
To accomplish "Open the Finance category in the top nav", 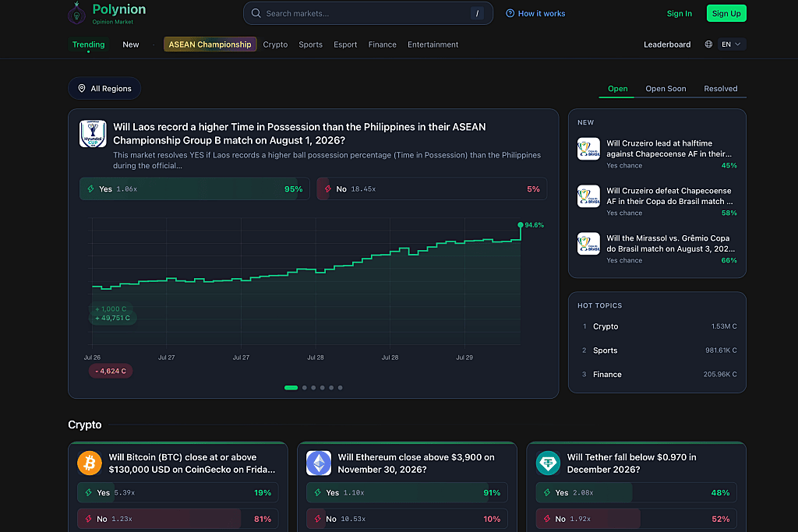I will pos(382,44).
